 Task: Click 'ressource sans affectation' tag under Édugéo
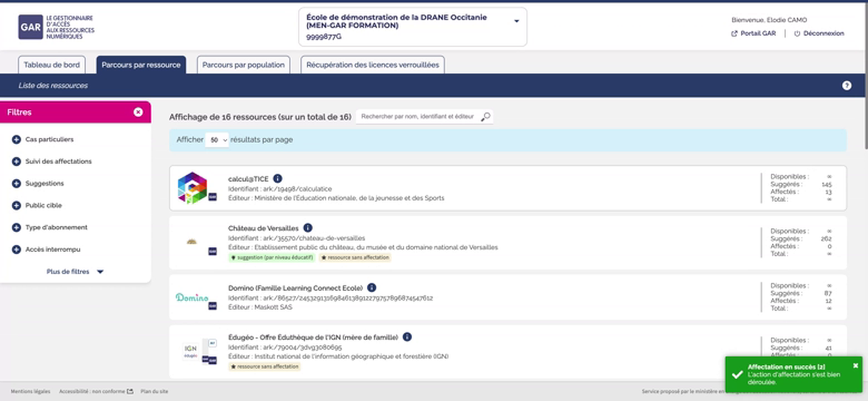tap(264, 366)
